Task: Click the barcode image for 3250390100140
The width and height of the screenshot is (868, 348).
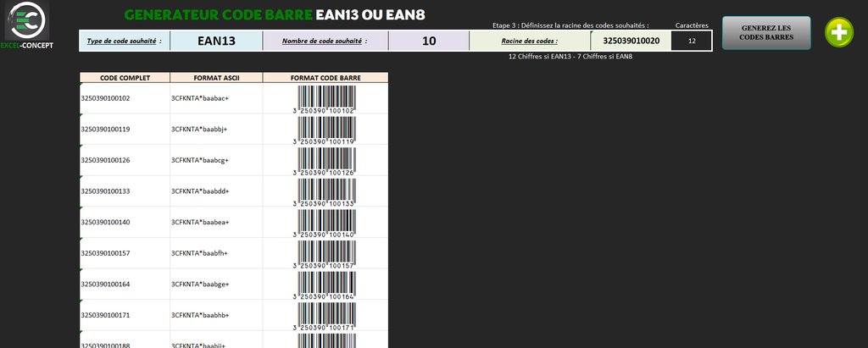Action: tap(325, 224)
